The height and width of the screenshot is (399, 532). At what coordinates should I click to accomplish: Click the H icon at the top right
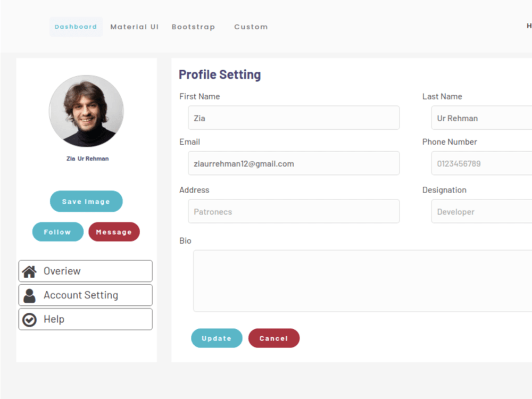click(x=528, y=26)
